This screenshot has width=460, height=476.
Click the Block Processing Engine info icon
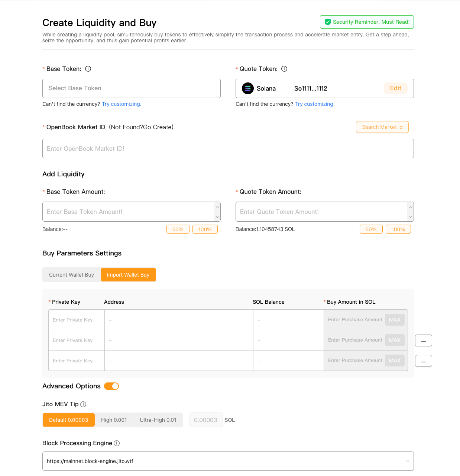[117, 443]
